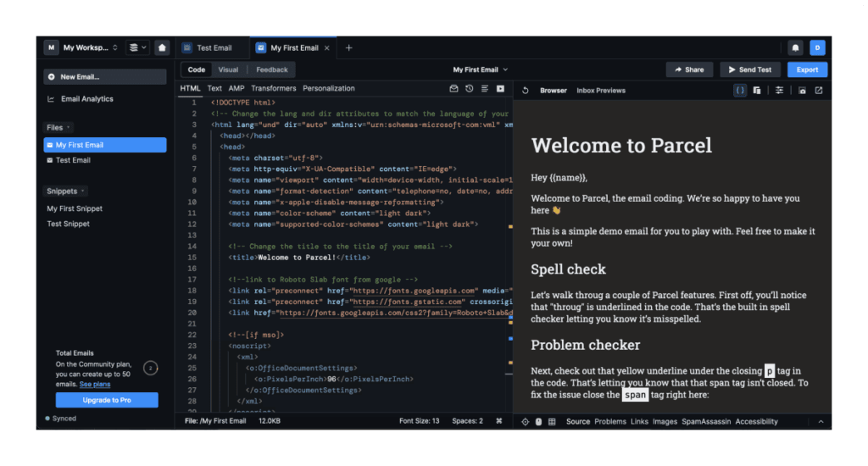Collapse the Files section
868x466 pixels.
tap(58, 127)
